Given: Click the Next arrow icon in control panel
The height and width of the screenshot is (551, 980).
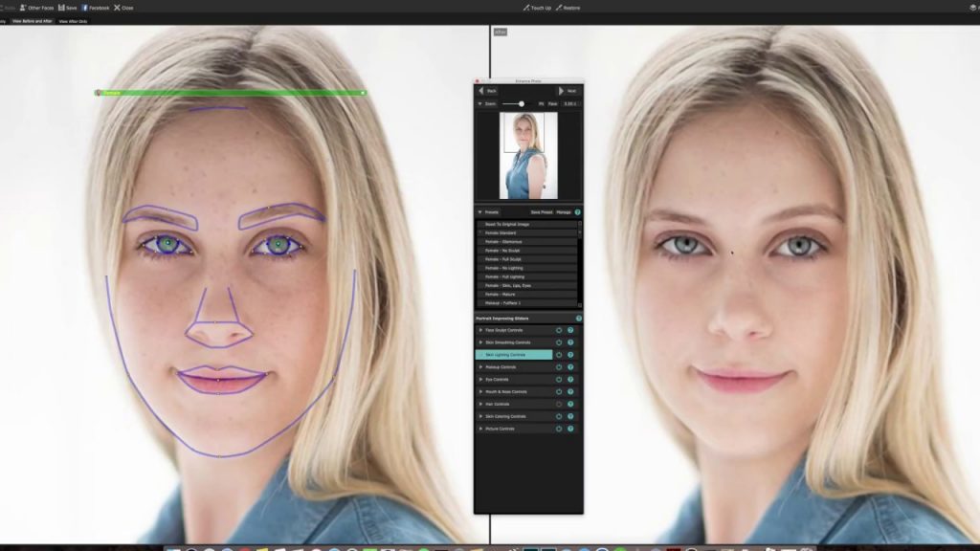Looking at the screenshot, I should [562, 91].
